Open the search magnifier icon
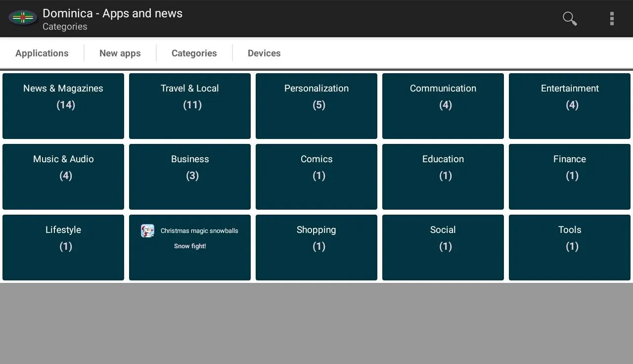 570,19
